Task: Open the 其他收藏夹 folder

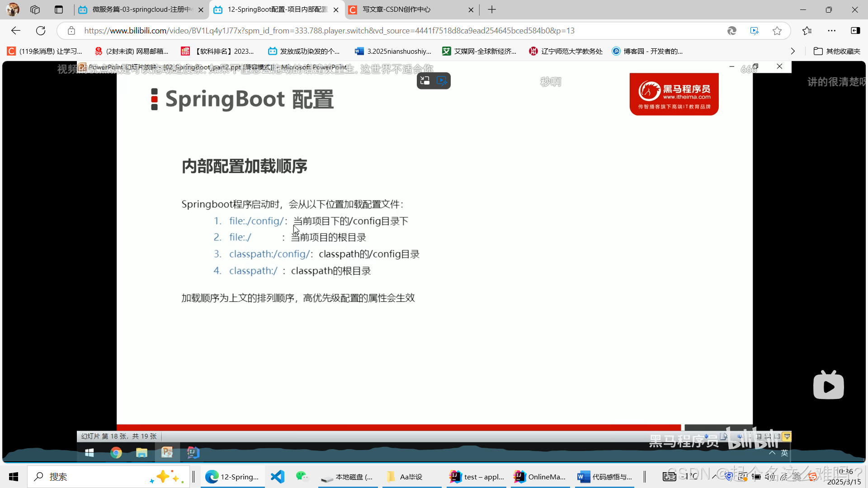Action: 837,51
